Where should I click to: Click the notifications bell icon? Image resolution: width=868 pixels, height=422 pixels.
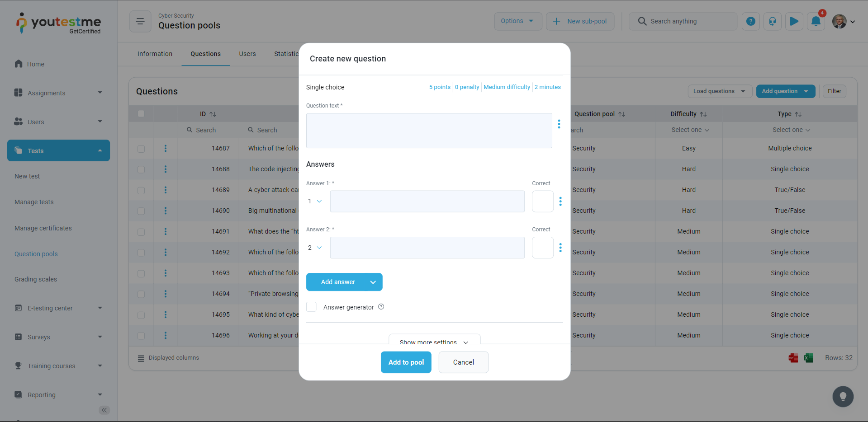[816, 21]
